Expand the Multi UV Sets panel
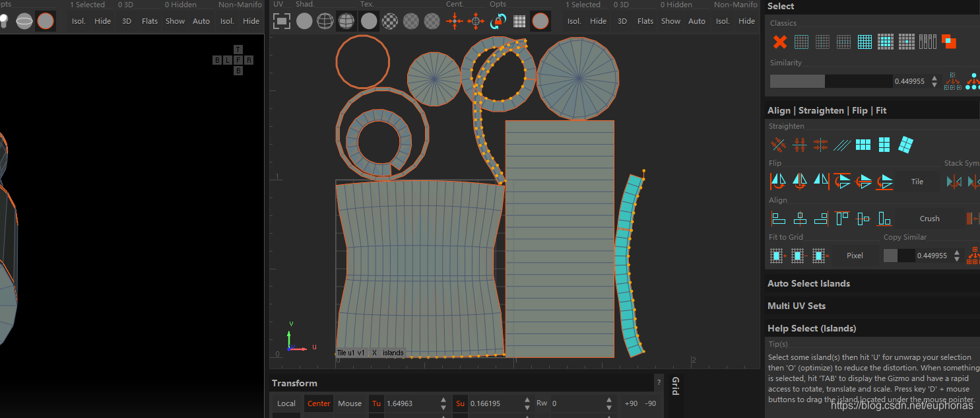The image size is (980, 418). [x=796, y=306]
